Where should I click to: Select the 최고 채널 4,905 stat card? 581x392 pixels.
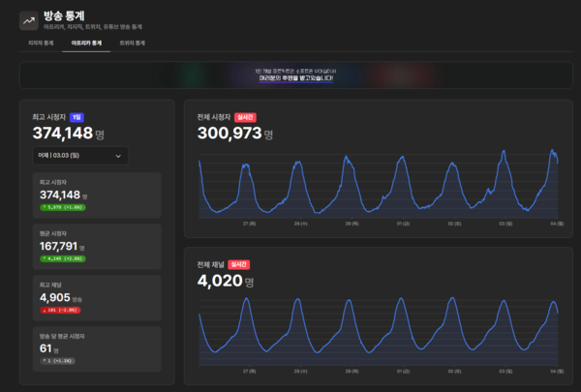(96, 297)
